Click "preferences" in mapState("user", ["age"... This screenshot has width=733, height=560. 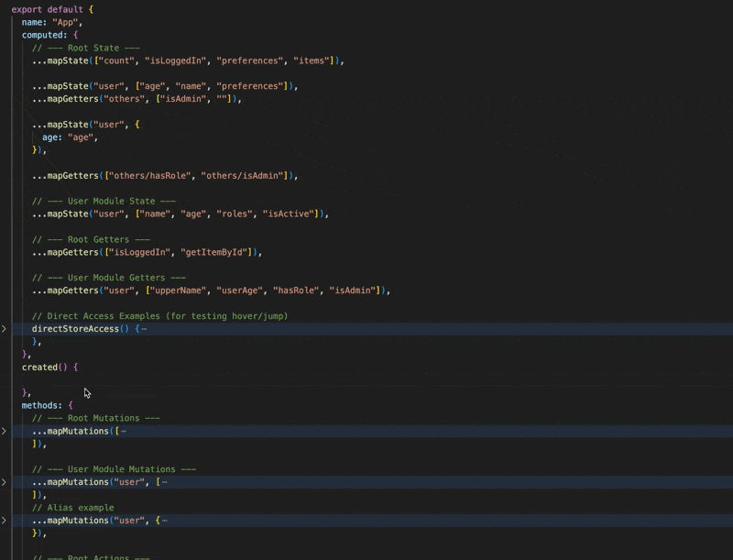[249, 86]
